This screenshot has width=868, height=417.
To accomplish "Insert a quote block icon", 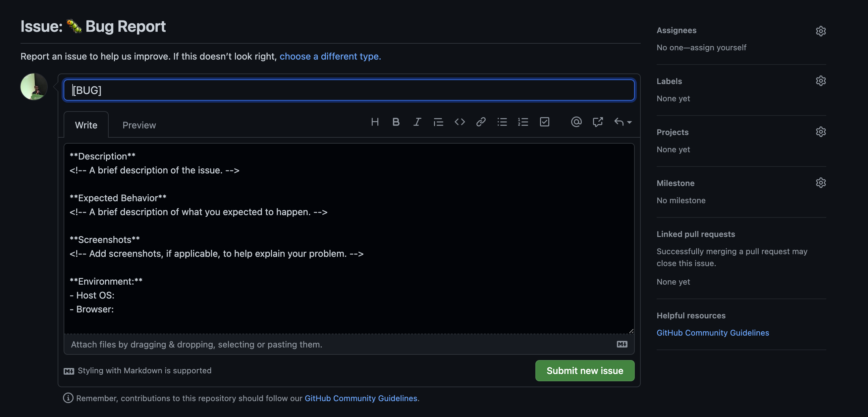I will pos(438,122).
